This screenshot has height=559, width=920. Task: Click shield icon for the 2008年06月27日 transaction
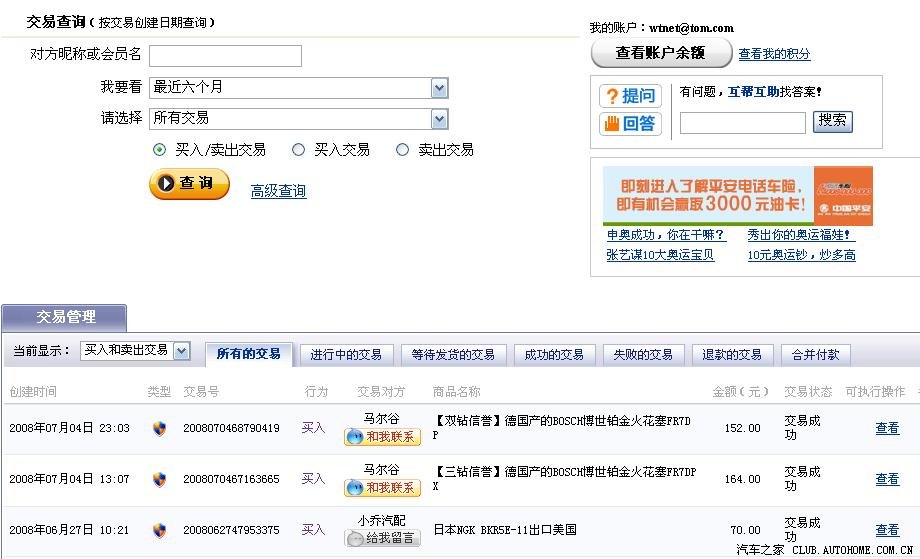(x=159, y=530)
